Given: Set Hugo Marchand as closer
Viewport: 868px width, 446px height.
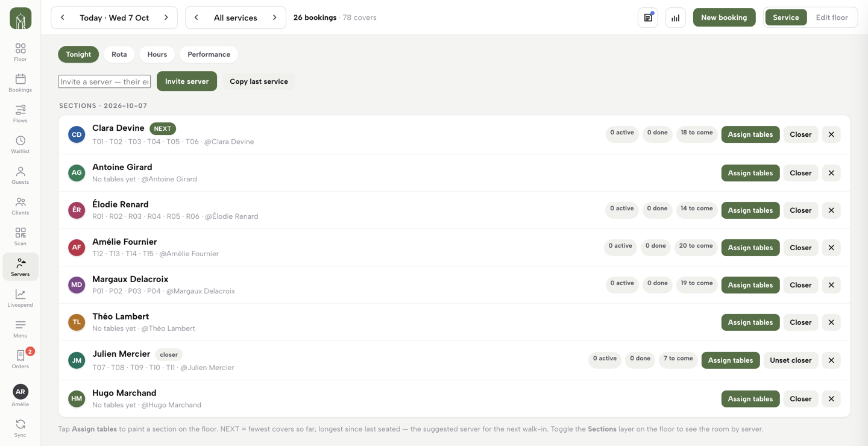Looking at the screenshot, I should point(800,399).
